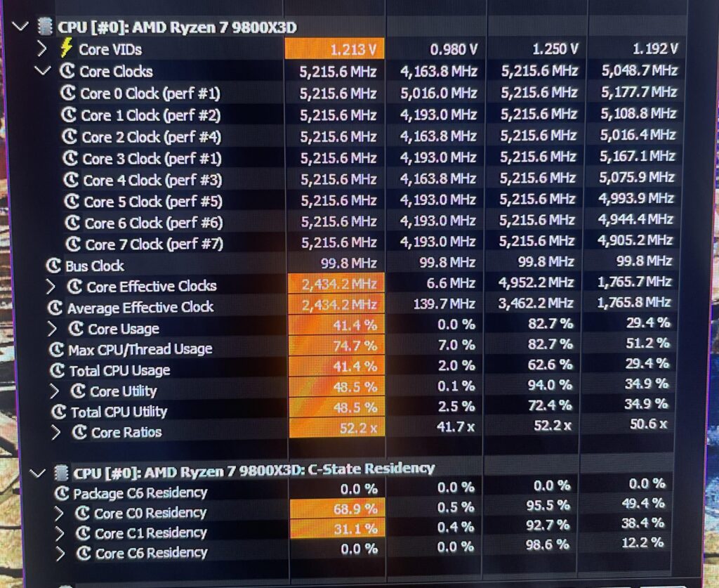Screen dimensions: 719x588
Task: Click the 94.0 % Core Utility maximum
Action: tap(549, 385)
